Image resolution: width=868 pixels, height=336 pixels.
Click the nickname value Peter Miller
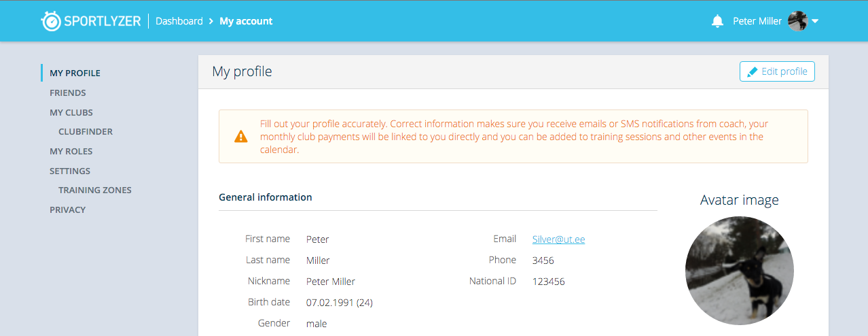coord(331,282)
